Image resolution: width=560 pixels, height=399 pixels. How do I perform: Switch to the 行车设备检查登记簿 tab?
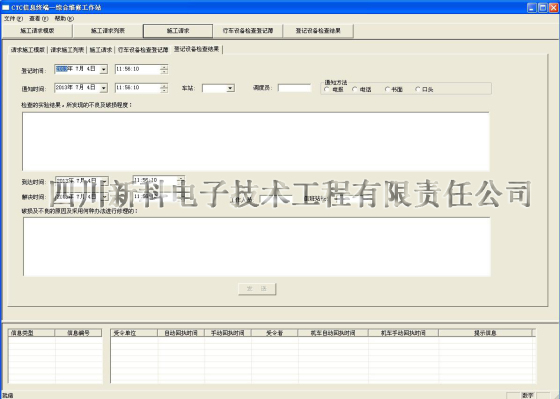point(143,50)
